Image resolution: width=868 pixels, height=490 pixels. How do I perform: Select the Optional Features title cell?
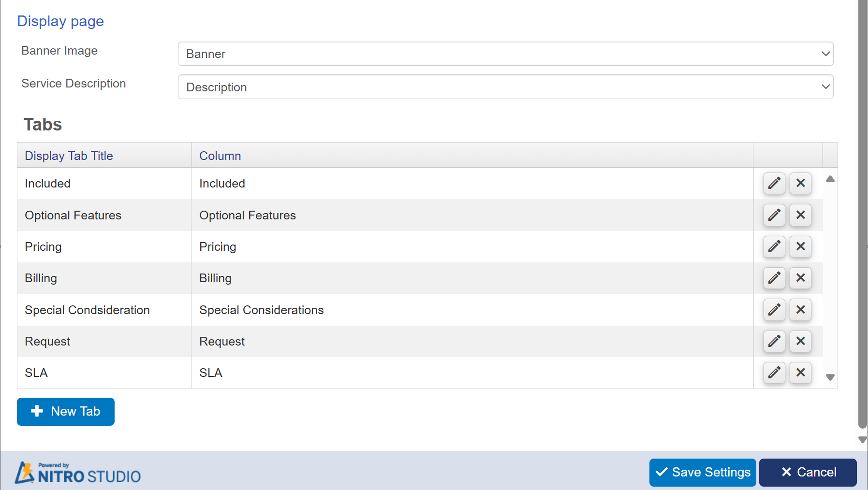click(104, 215)
